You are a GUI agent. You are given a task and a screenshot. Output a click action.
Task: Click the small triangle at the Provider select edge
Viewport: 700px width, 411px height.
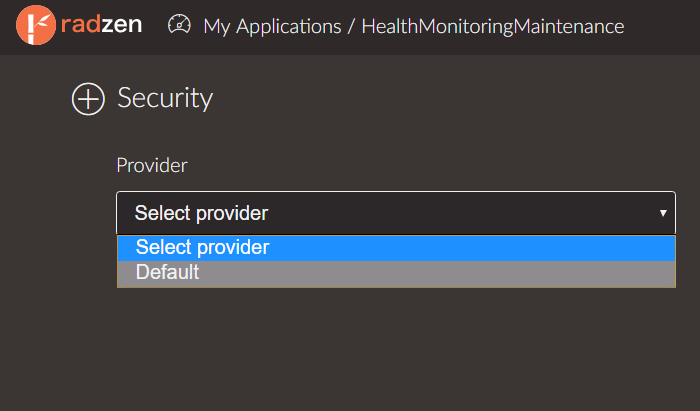tap(663, 213)
